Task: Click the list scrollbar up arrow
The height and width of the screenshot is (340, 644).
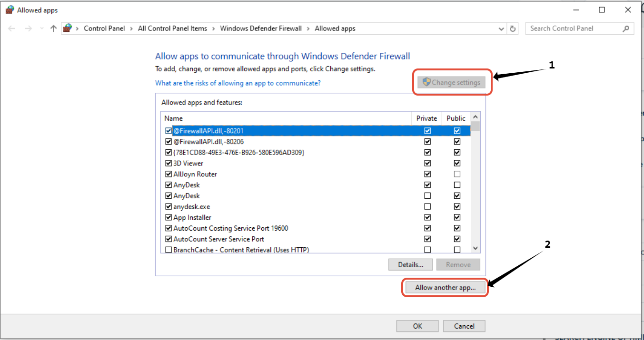Action: pyautogui.click(x=475, y=117)
